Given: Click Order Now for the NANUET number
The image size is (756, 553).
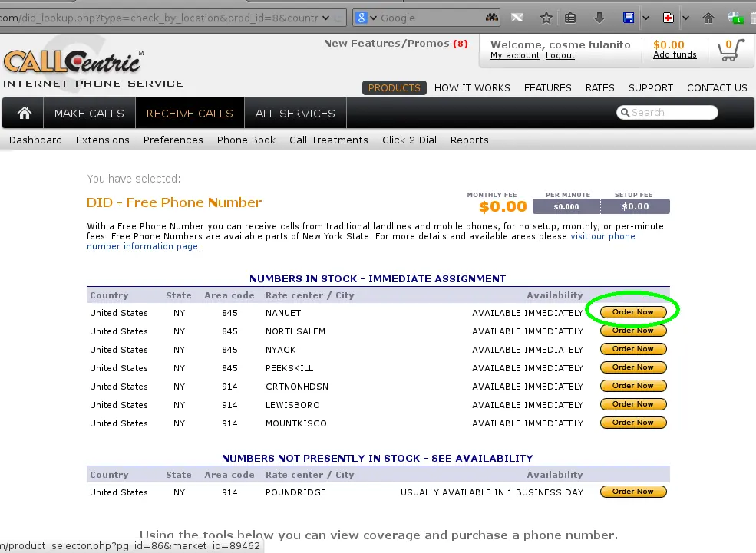Looking at the screenshot, I should pyautogui.click(x=632, y=312).
